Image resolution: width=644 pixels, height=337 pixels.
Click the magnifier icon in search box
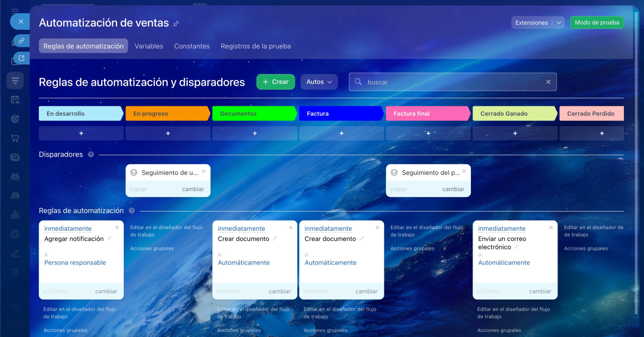pyautogui.click(x=358, y=82)
